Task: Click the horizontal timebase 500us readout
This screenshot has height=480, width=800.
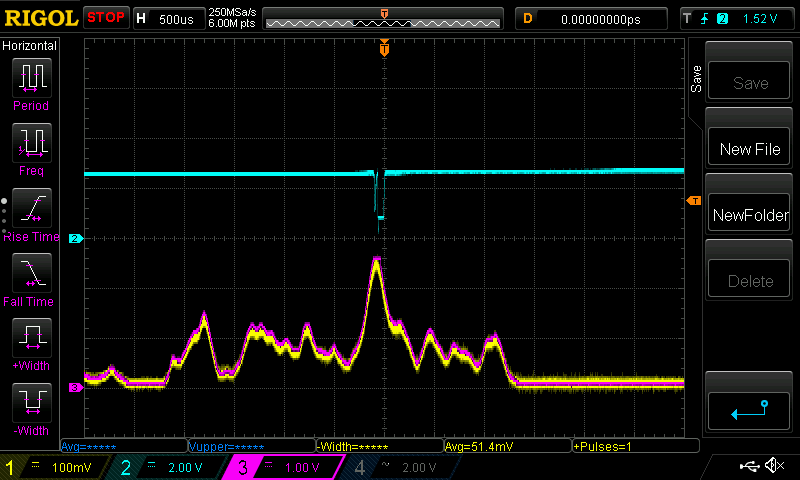Action: point(169,19)
